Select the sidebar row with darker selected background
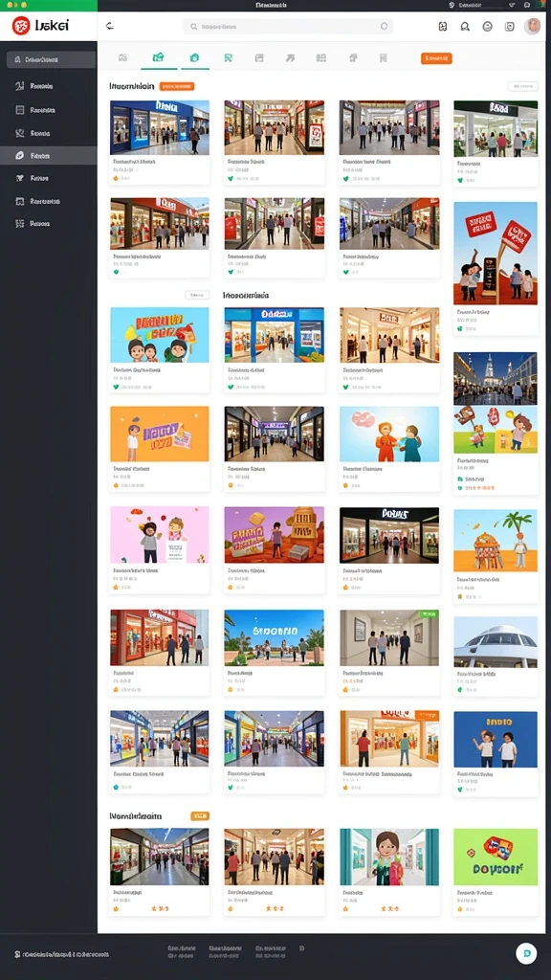 click(49, 155)
